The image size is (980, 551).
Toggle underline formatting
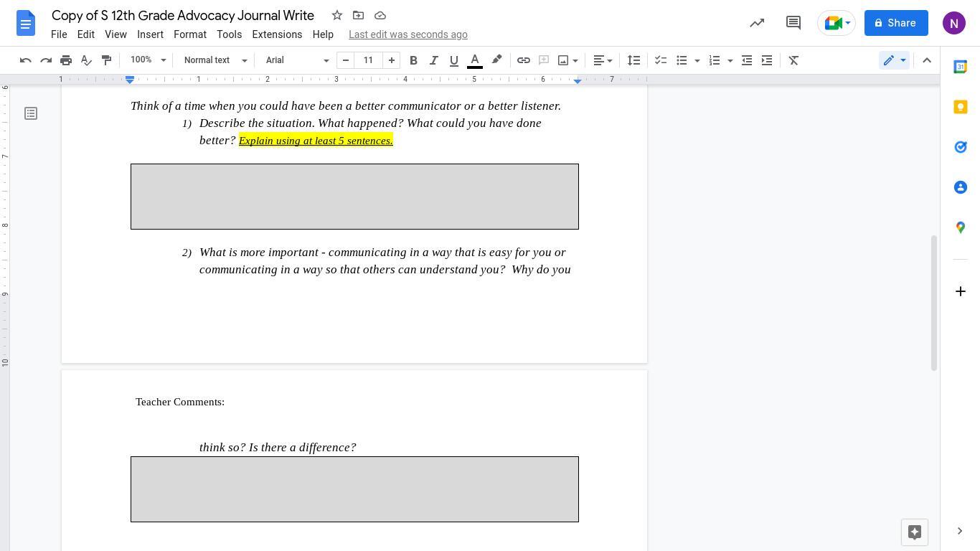pos(453,60)
